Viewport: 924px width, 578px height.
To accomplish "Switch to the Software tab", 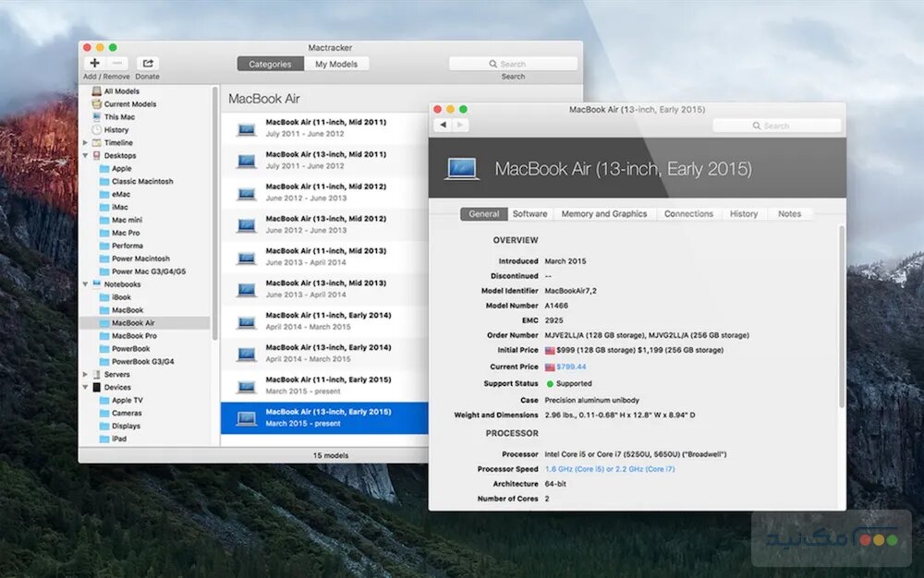I will (x=529, y=213).
